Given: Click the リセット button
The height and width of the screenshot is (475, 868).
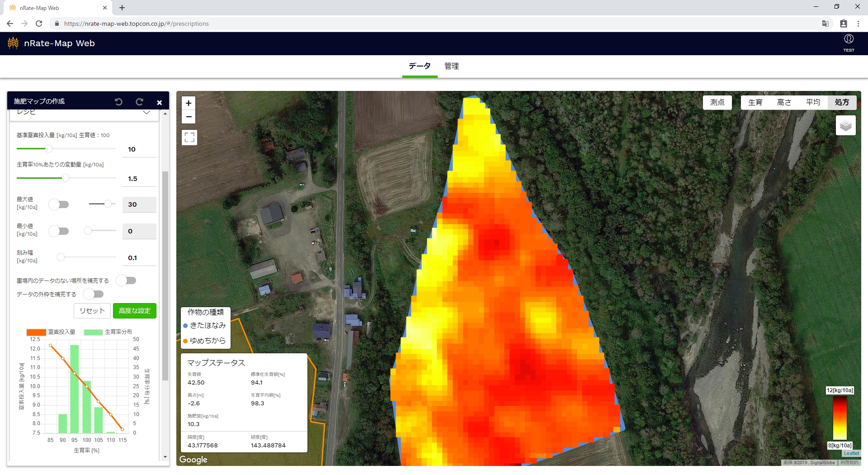Looking at the screenshot, I should 92,311.
